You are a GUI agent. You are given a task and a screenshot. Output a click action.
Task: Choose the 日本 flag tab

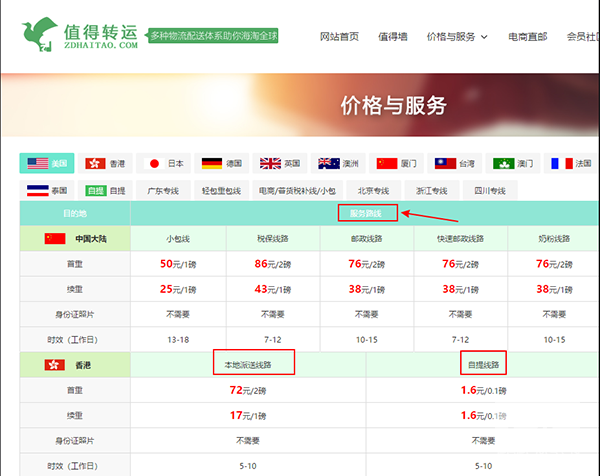[165, 163]
